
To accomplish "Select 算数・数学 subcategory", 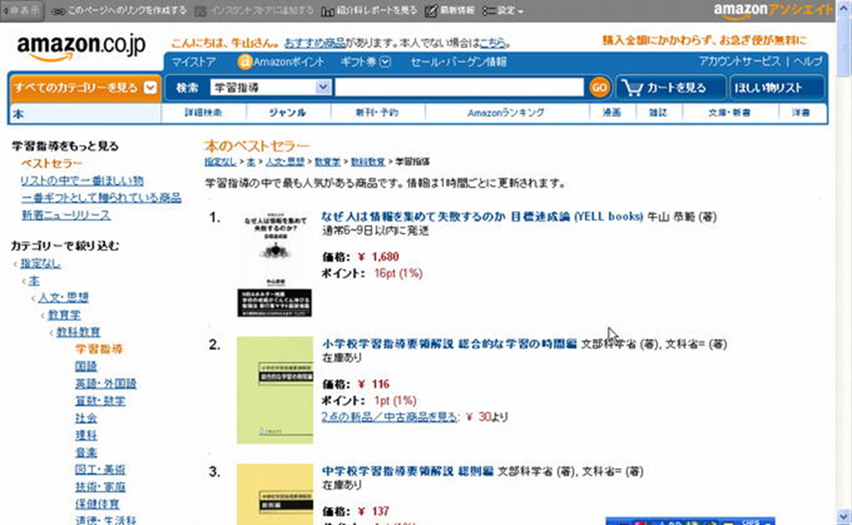I will pos(101,401).
